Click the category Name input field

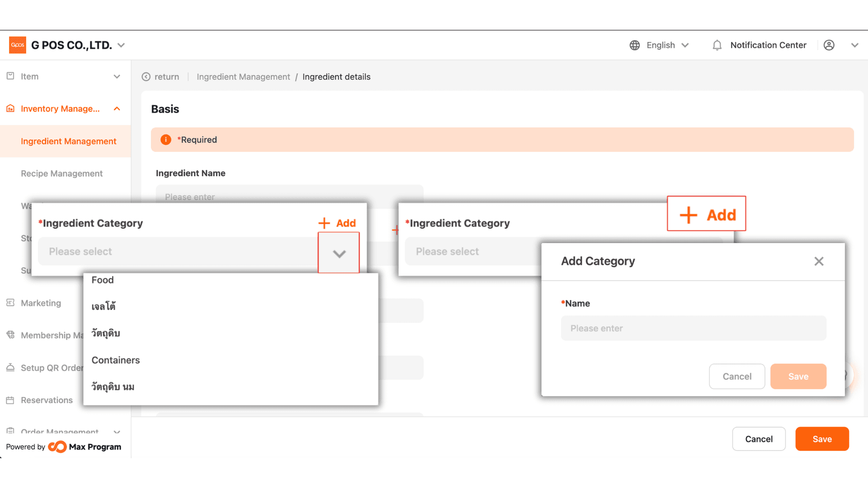[693, 328]
